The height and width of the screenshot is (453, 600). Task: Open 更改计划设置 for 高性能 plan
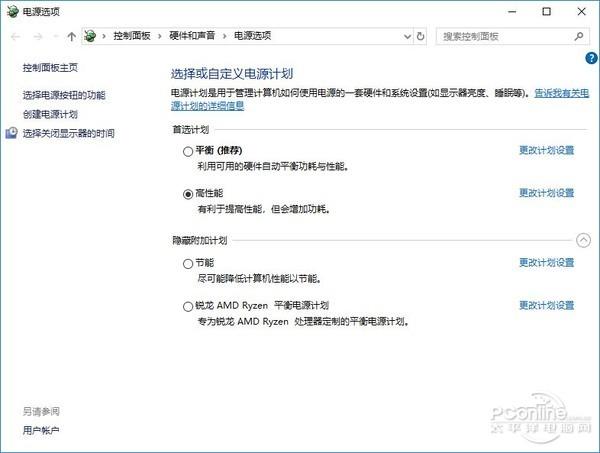(x=546, y=193)
